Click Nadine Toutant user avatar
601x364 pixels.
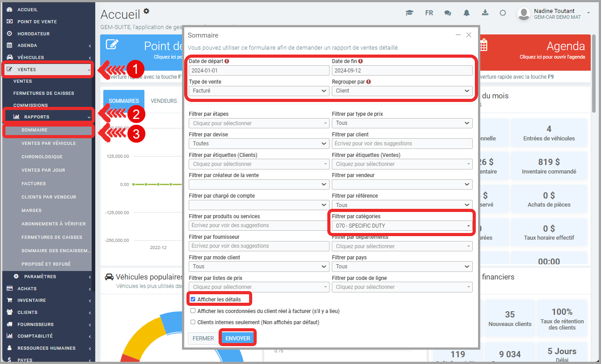click(x=524, y=14)
